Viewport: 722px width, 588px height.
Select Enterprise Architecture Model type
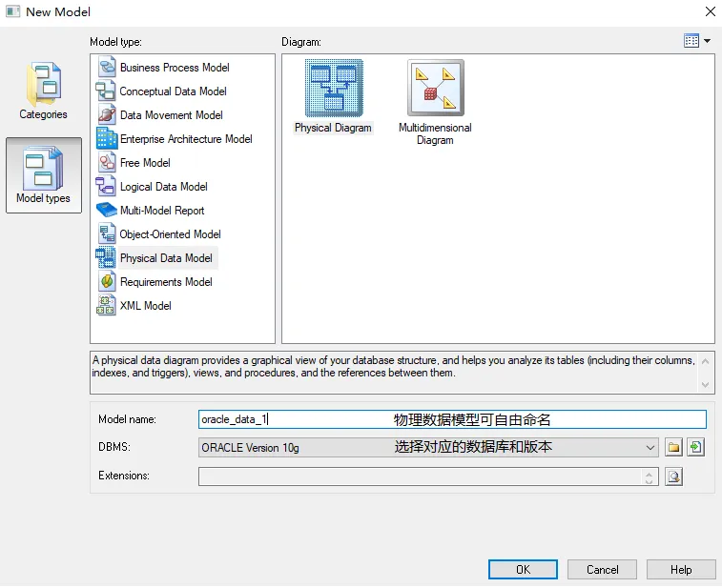click(185, 139)
